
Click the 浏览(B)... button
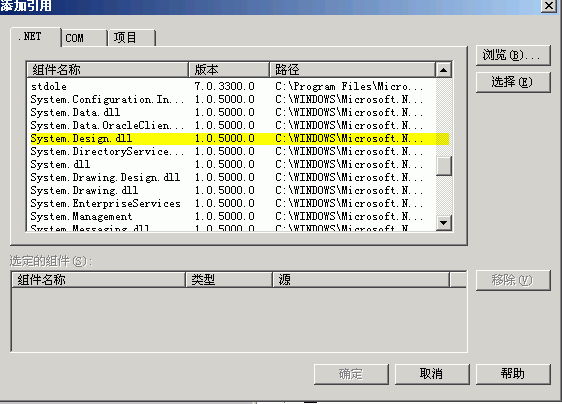click(x=513, y=55)
